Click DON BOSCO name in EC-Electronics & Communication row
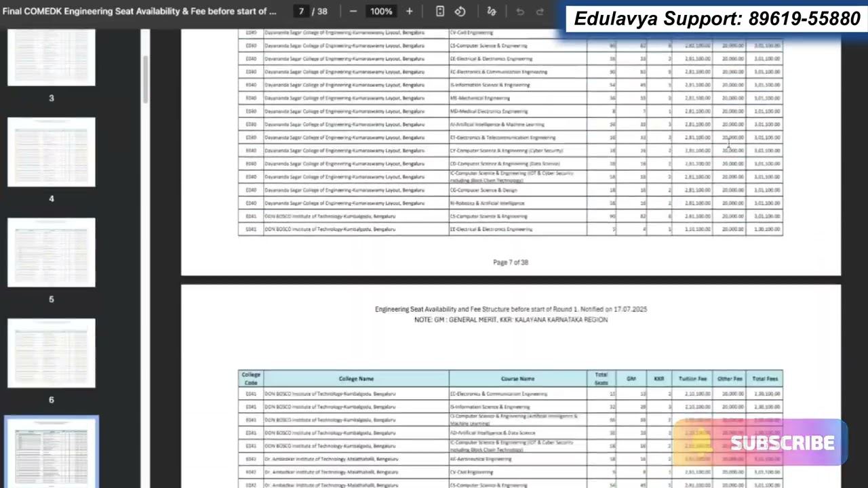 coord(330,394)
